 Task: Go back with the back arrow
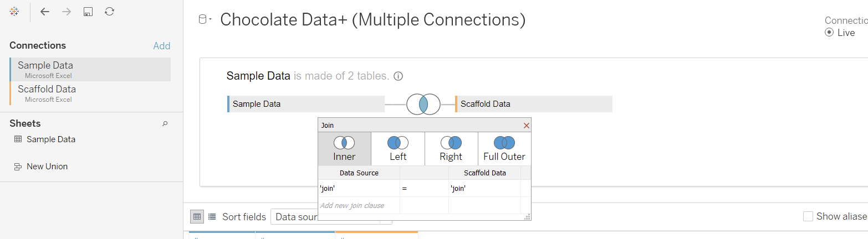click(x=45, y=12)
